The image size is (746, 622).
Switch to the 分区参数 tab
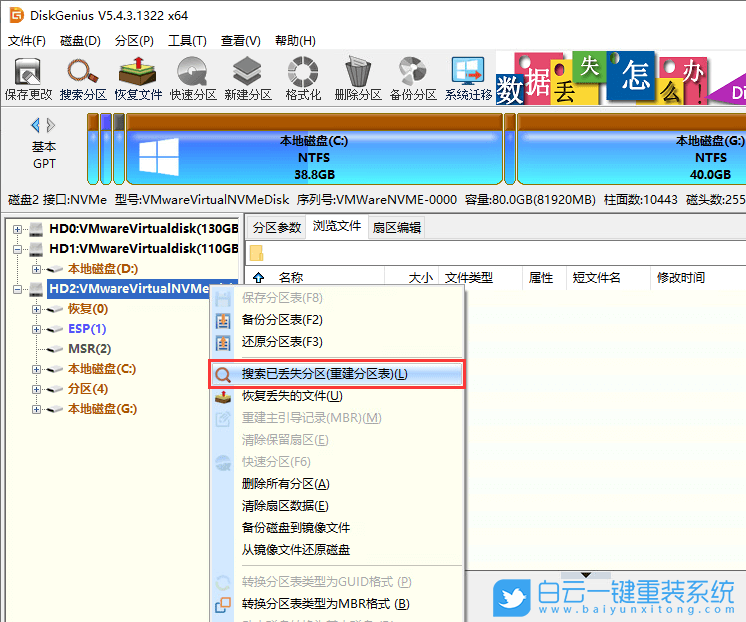[276, 227]
